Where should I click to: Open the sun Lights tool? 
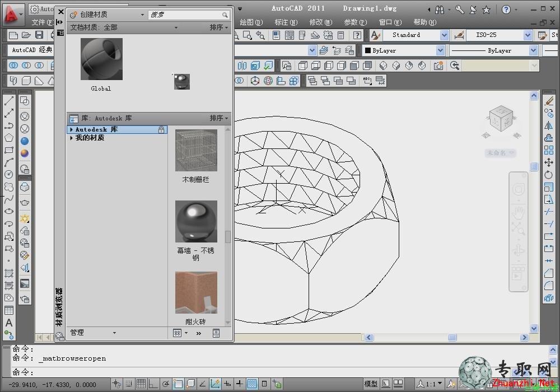pos(25,218)
